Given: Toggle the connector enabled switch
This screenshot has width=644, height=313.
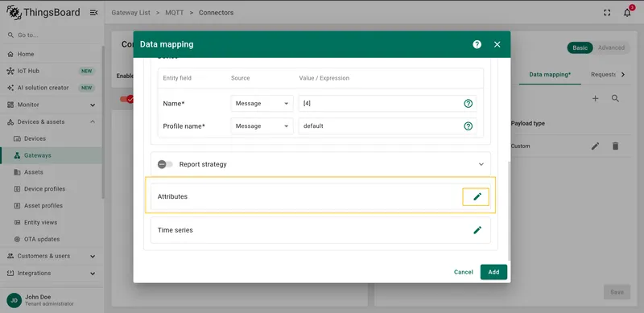Looking at the screenshot, I should (x=126, y=99).
